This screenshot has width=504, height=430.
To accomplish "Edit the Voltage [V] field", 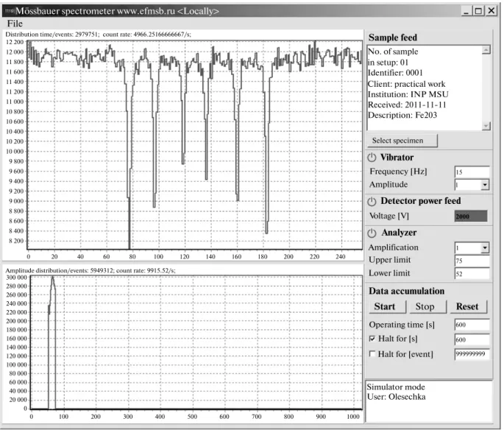I will 471,216.
